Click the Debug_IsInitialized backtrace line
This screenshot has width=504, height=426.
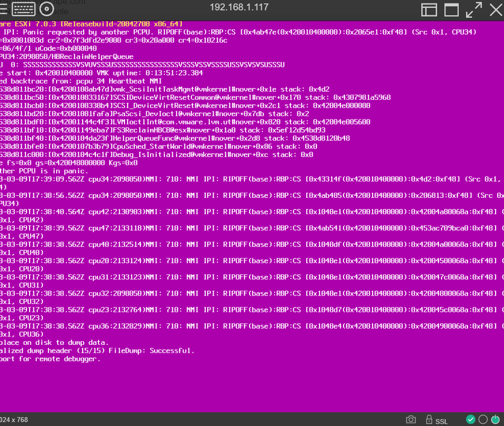point(157,154)
